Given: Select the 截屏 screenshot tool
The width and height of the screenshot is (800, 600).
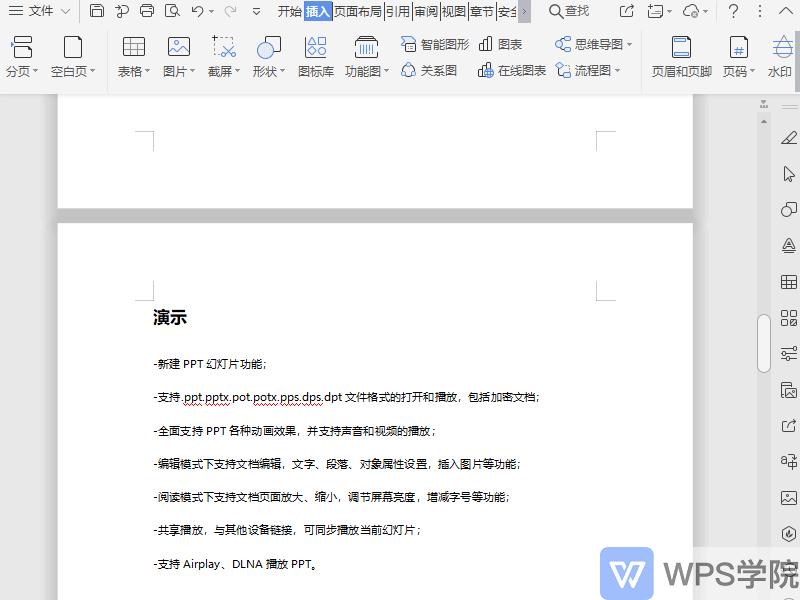Looking at the screenshot, I should coord(222,55).
